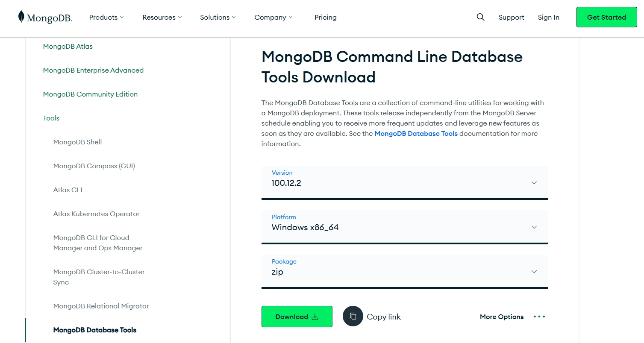The image size is (644, 343).
Task: Open the Version dropdown showing 100.12.2
Action: point(404,182)
